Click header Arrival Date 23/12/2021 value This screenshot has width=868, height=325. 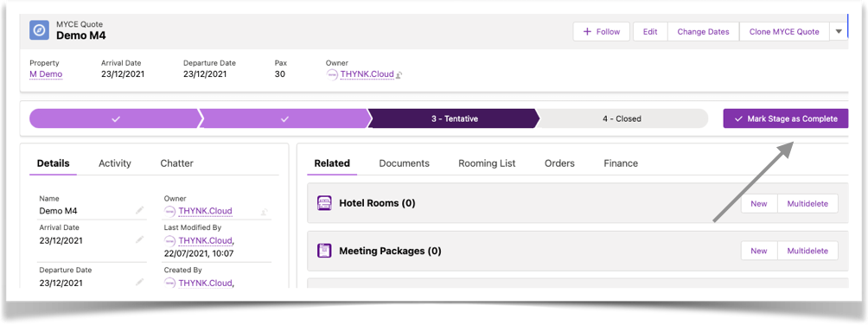(x=123, y=74)
